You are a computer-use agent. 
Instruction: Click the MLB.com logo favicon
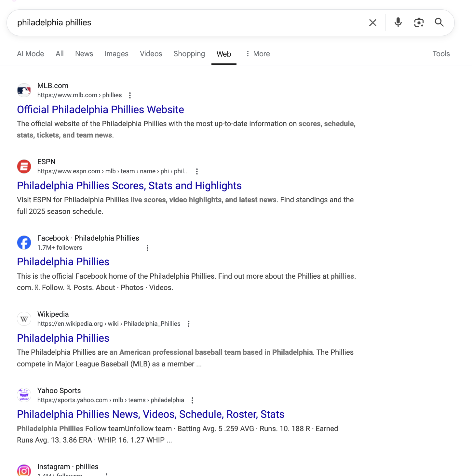pos(24,90)
